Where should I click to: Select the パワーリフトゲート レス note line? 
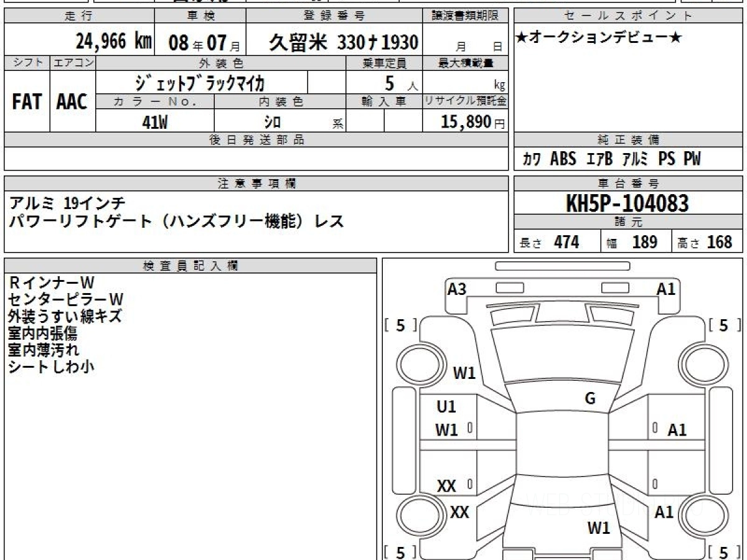pos(176,221)
